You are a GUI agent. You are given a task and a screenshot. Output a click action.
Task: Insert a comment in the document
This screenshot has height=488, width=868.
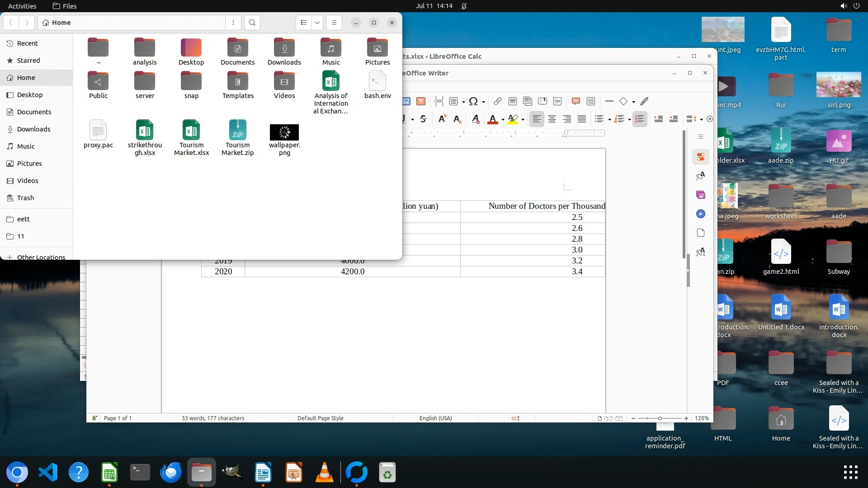tap(576, 101)
